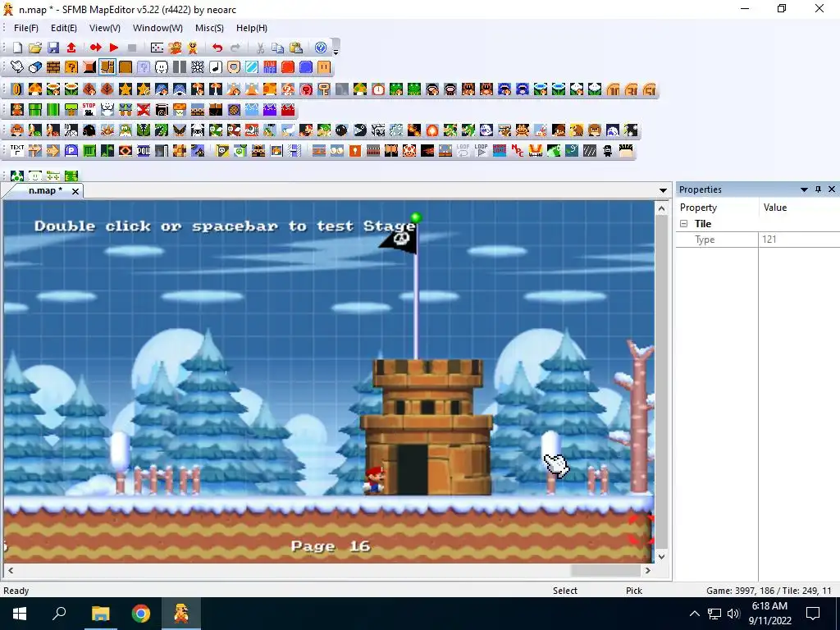
Task: Select the white Boo ghost enemy
Action: pyautogui.click(x=486, y=130)
